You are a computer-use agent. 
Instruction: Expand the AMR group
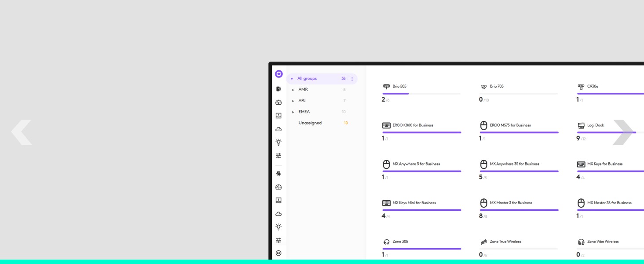(293, 90)
